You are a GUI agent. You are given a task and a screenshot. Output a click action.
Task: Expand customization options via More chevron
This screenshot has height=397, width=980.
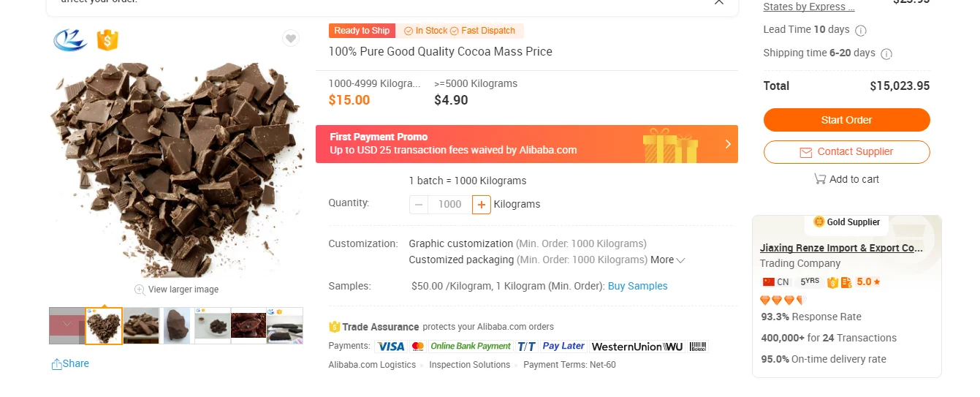click(x=680, y=260)
